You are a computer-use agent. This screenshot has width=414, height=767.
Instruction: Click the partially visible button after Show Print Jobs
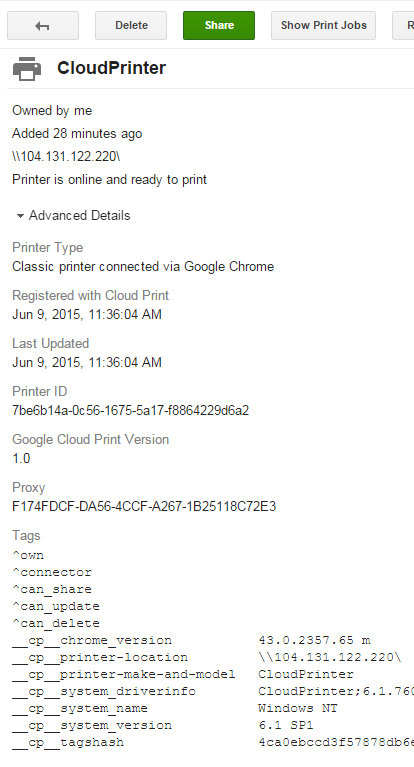pyautogui.click(x=403, y=25)
